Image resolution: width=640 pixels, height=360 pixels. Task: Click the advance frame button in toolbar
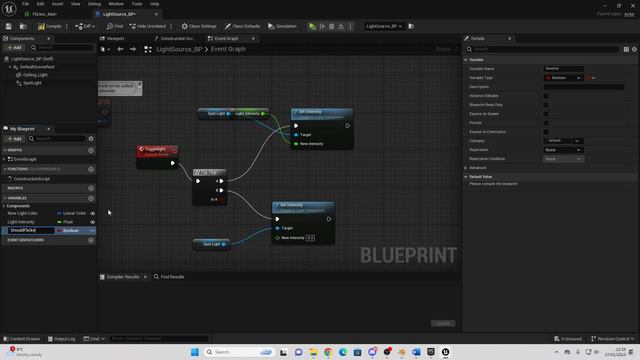coord(322,26)
